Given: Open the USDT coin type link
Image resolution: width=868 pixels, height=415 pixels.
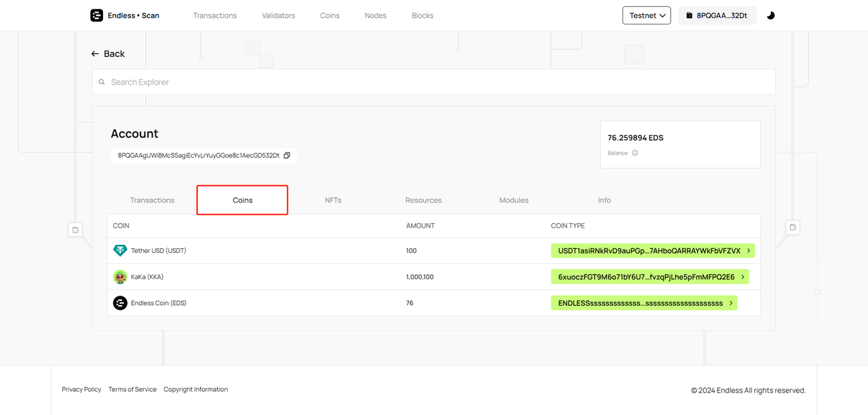Looking at the screenshot, I should click(x=652, y=251).
